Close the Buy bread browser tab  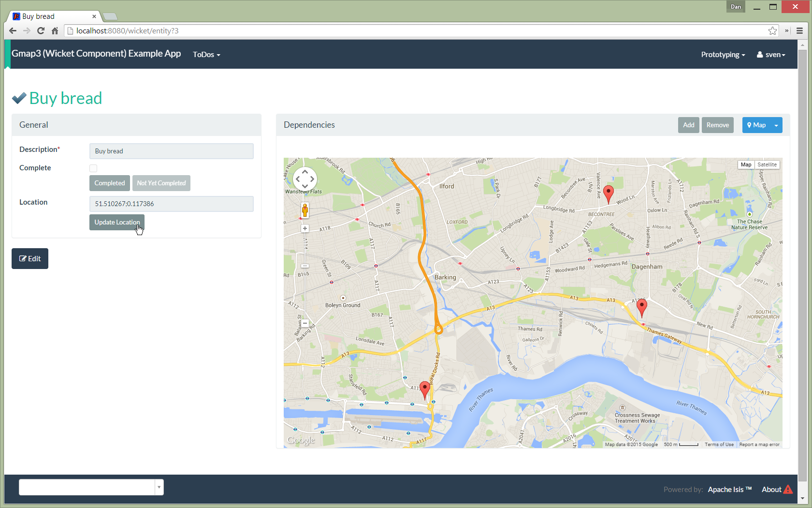click(94, 16)
